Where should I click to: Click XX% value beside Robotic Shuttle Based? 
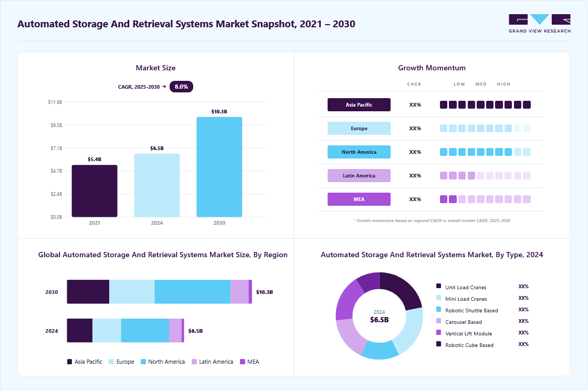pos(523,309)
